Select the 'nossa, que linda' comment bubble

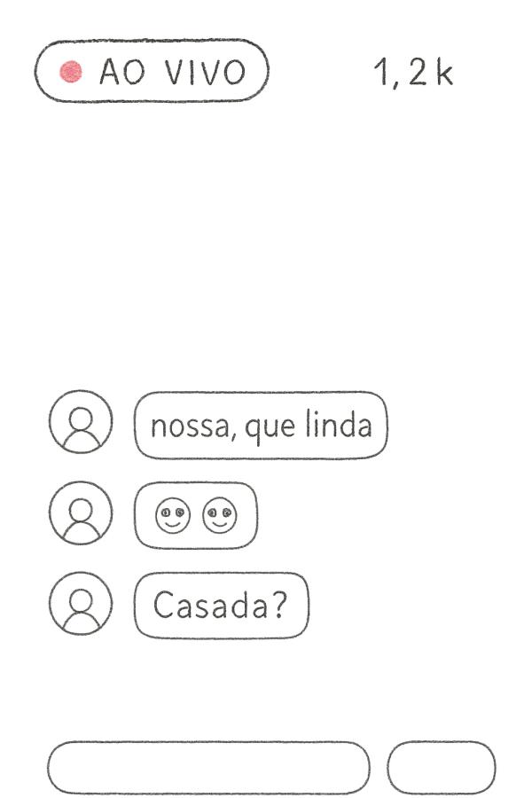coord(261,426)
